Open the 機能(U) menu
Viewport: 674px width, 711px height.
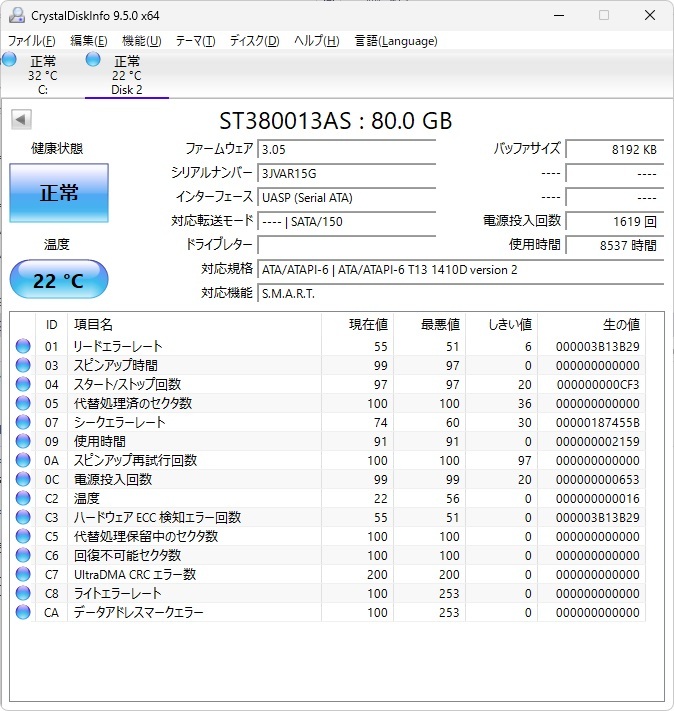click(141, 41)
